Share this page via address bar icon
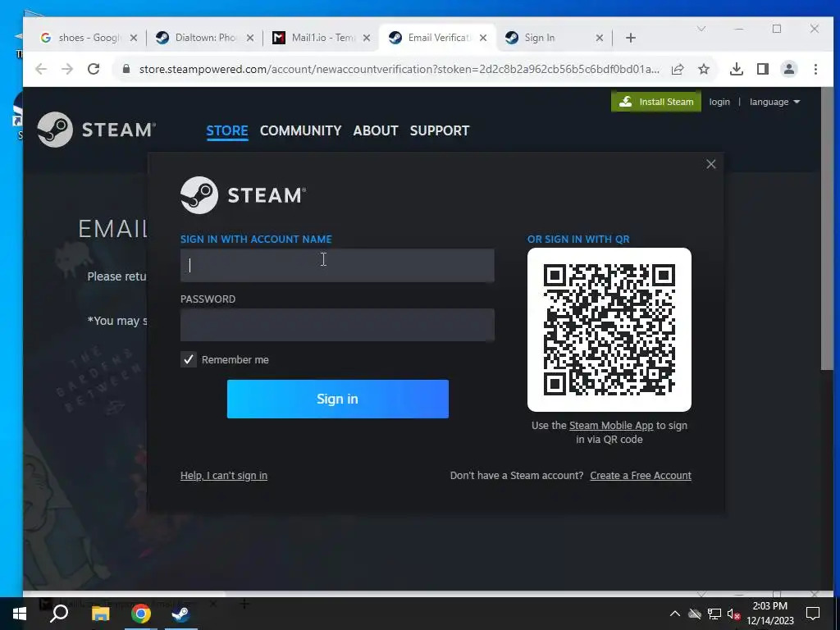Viewport: 840px width, 630px height. (x=678, y=69)
